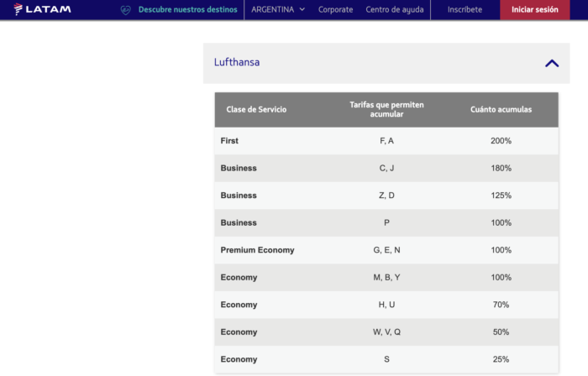Image resolution: width=588 pixels, height=376 pixels.
Task: Click the fare code S cell
Action: pos(386,359)
